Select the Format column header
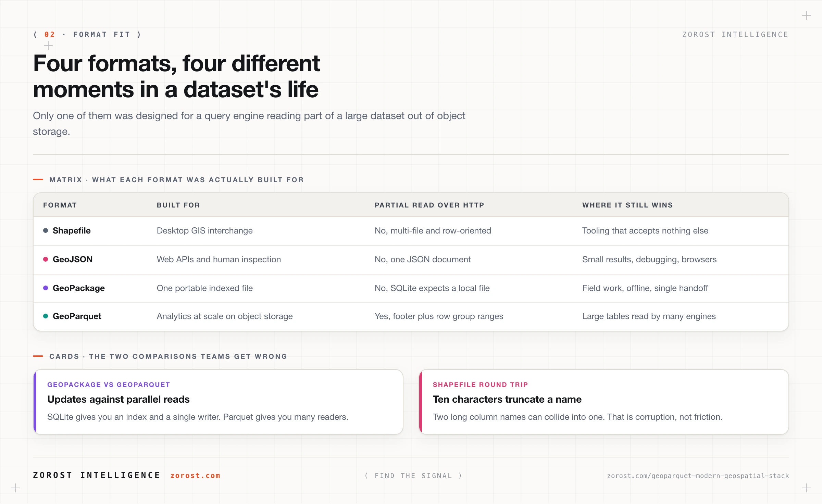Viewport: 822px width, 504px height. tap(60, 205)
